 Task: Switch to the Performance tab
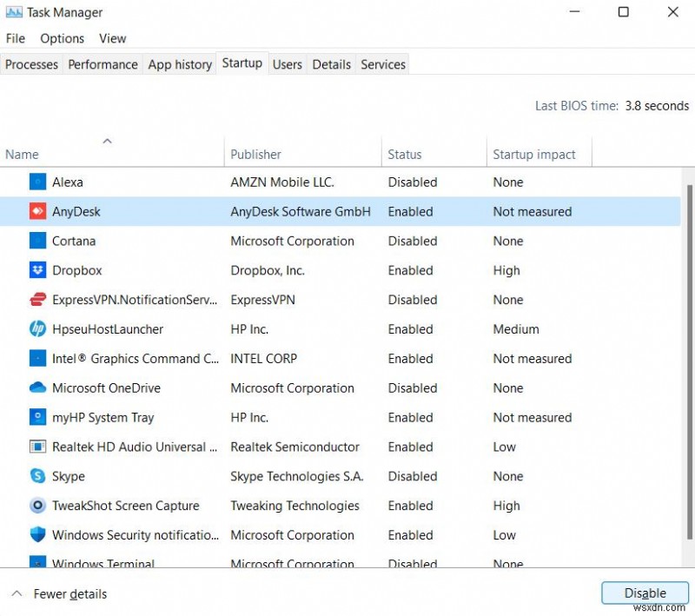[x=103, y=64]
